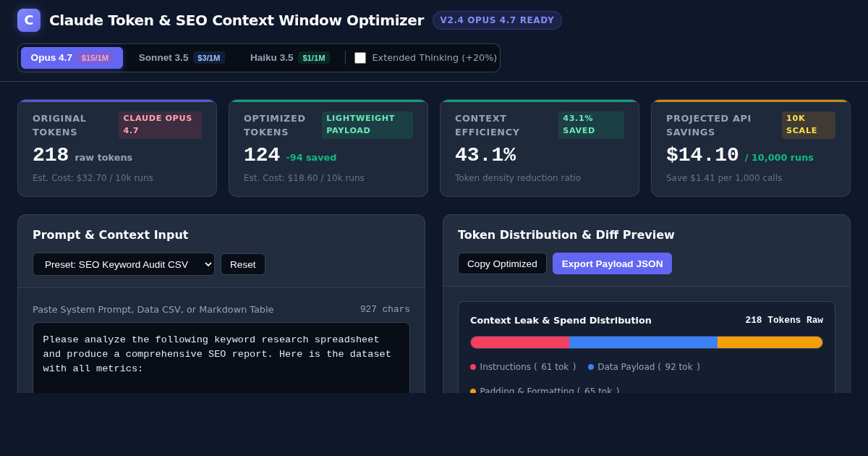Click Save $1.41 per 1,000 calls
This screenshot has height=456, width=868.
tap(724, 178)
